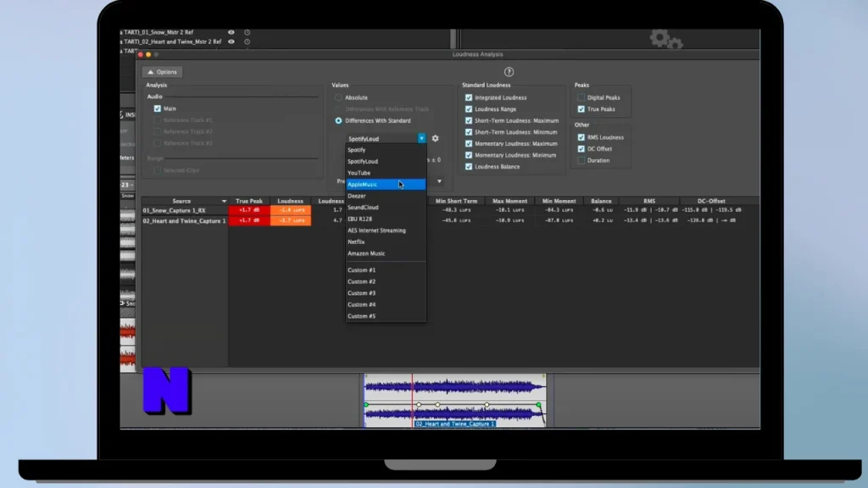Click Max Moment column header

(509, 202)
